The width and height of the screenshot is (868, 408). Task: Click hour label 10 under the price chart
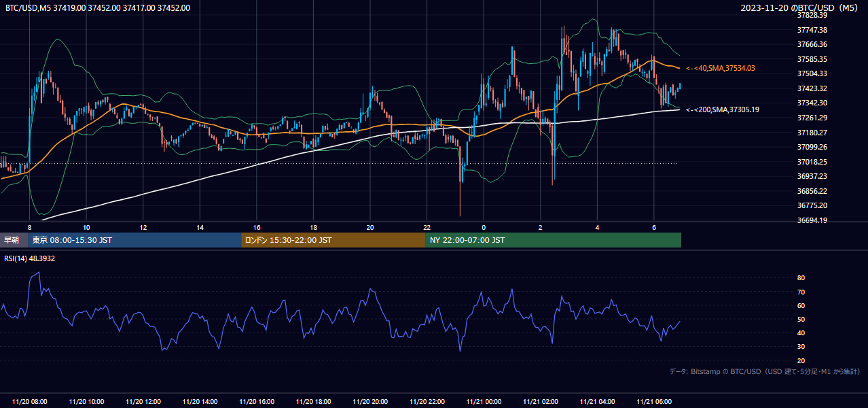(x=86, y=227)
